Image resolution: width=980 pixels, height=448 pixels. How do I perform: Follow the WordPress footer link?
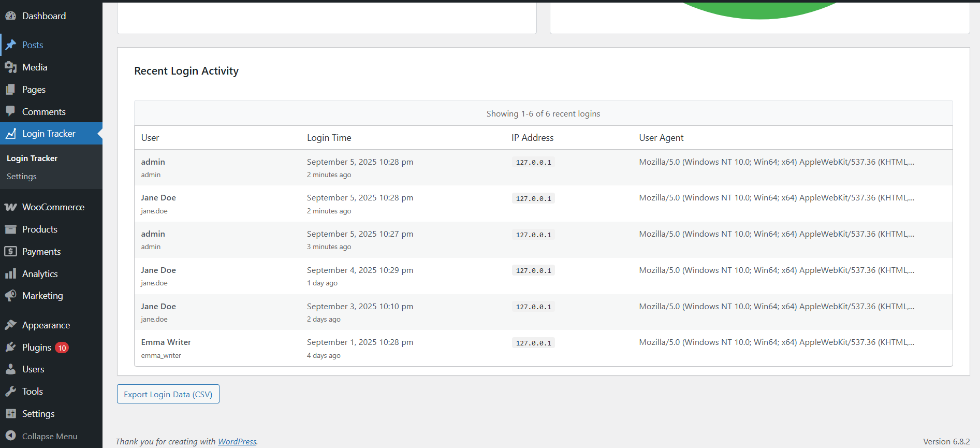pyautogui.click(x=237, y=441)
